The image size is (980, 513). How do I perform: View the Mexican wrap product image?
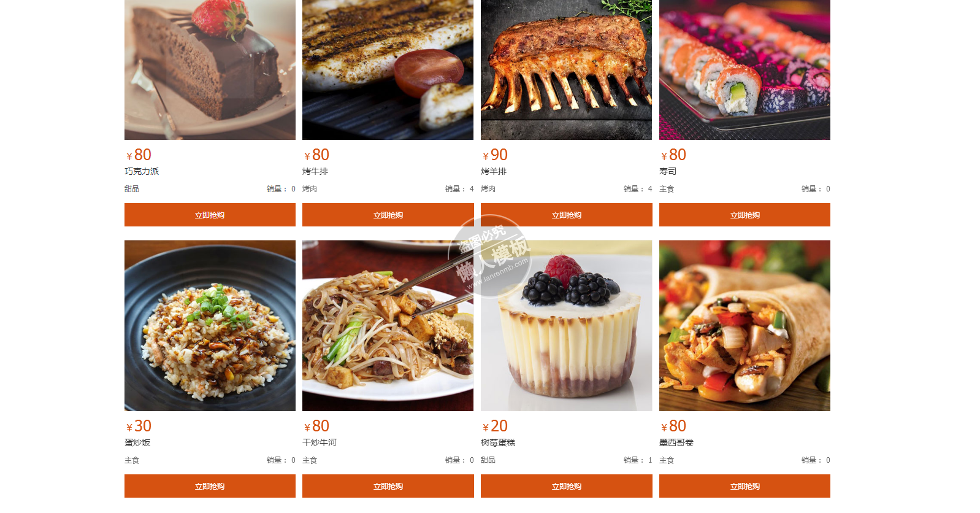pos(745,325)
